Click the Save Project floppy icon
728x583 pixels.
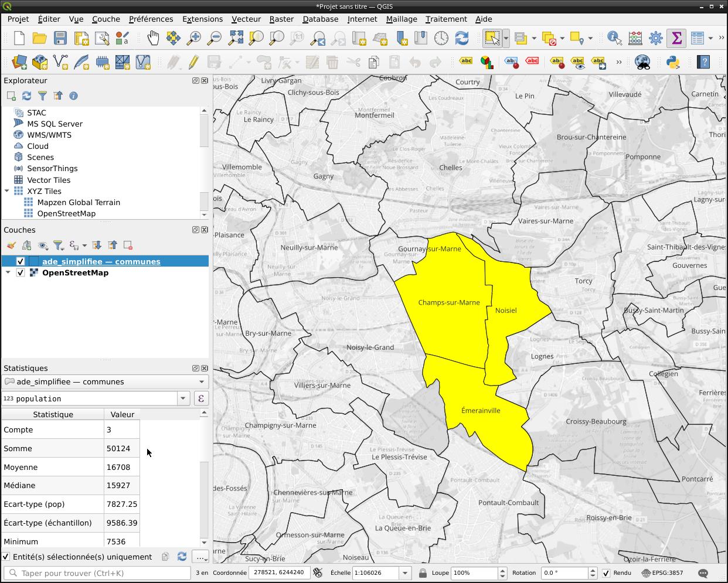click(60, 39)
